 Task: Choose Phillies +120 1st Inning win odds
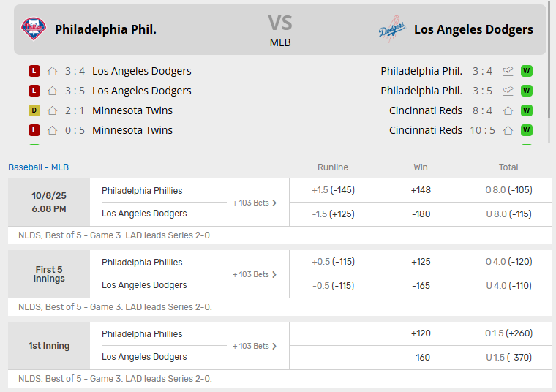(421, 333)
